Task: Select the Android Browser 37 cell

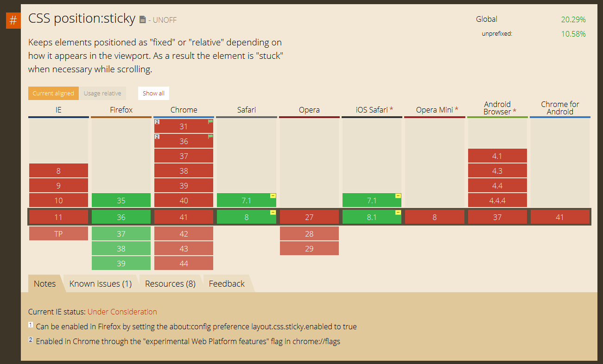Action: click(x=497, y=217)
